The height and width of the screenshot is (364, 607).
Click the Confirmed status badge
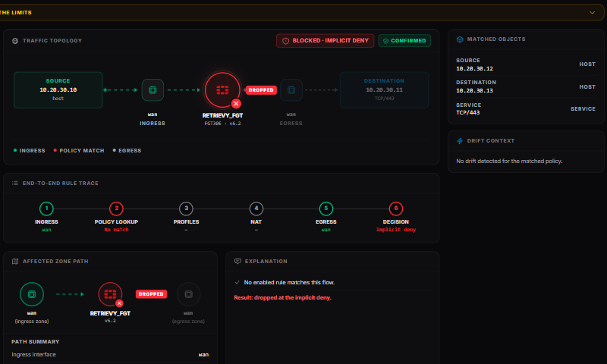(x=404, y=41)
